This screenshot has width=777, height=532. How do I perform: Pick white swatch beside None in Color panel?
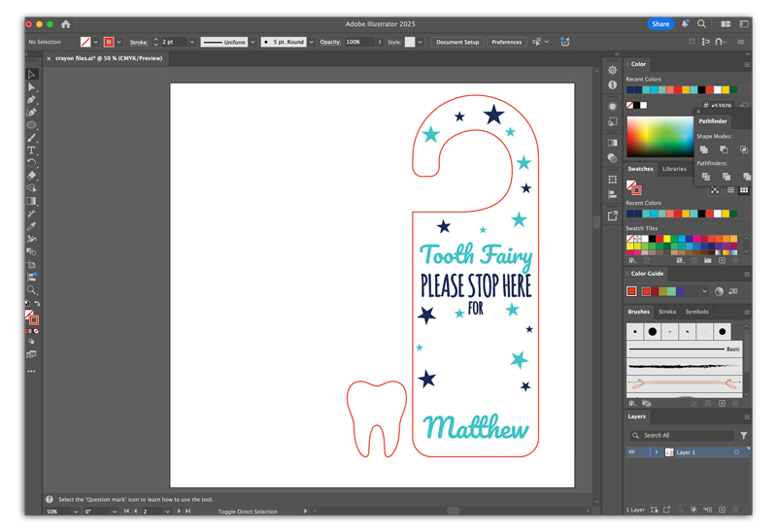coord(644,105)
